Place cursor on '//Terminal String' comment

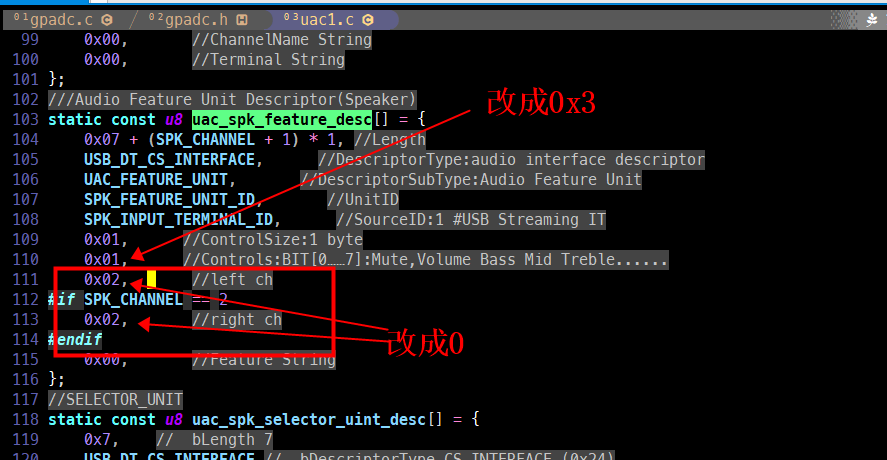(x=268, y=59)
